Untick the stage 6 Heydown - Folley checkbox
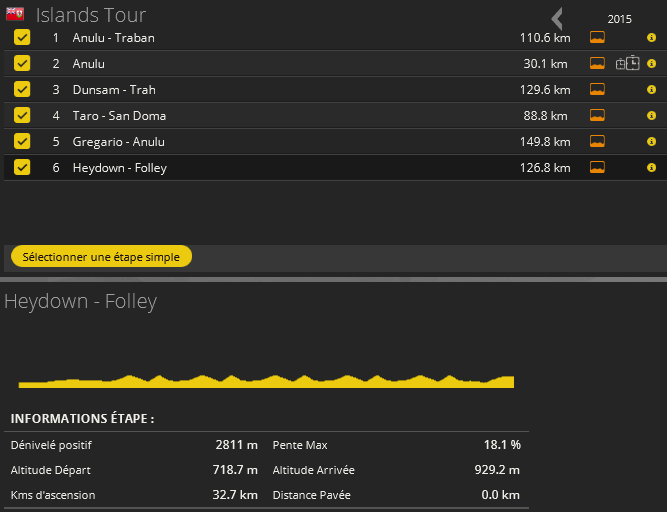Viewport: 667px width, 512px height. pos(22,168)
